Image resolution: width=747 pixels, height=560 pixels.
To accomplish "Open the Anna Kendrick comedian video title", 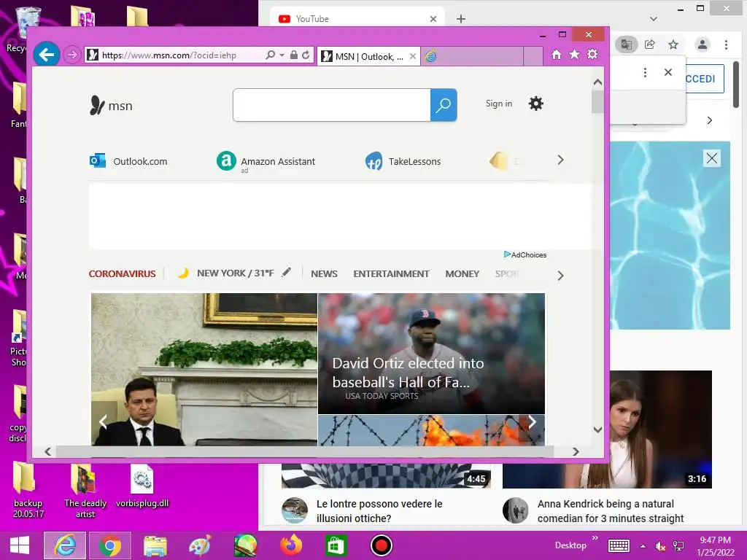I will point(611,511).
